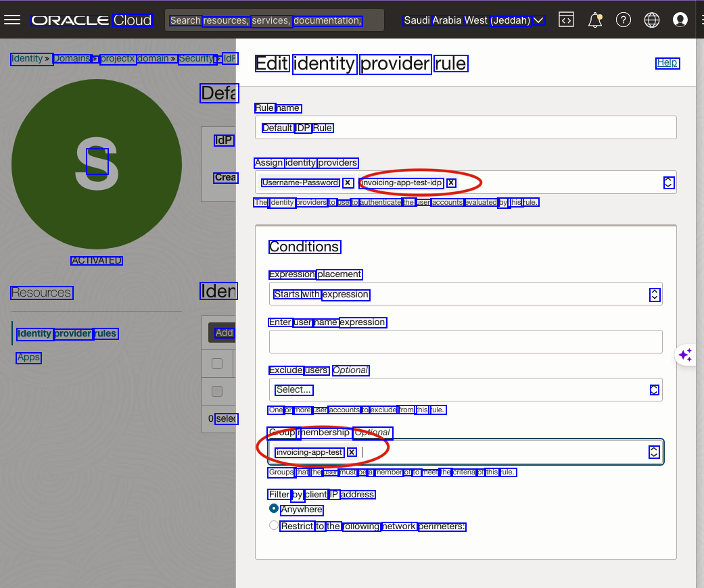Open the notifications bell
Viewport: 704px width, 588px height.
click(x=595, y=20)
